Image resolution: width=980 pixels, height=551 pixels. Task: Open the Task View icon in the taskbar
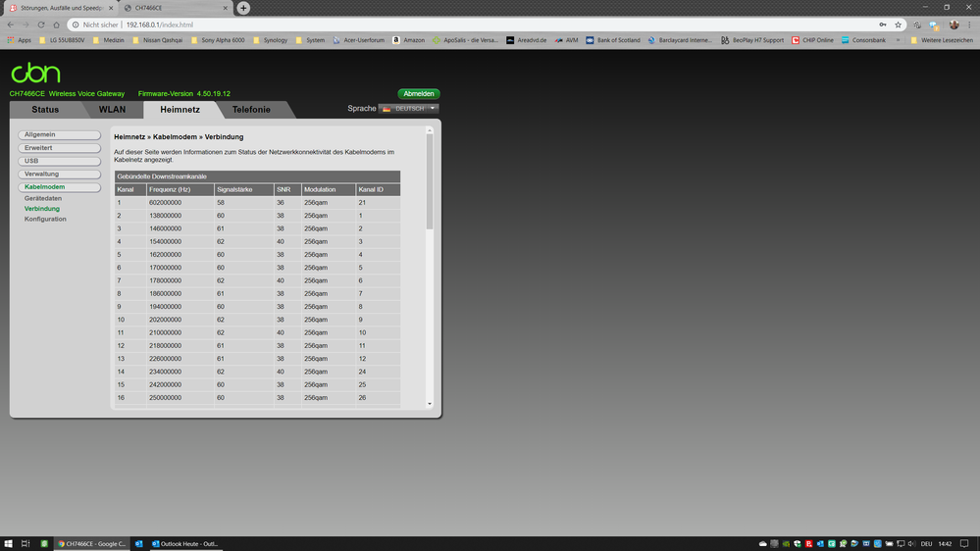(26, 543)
